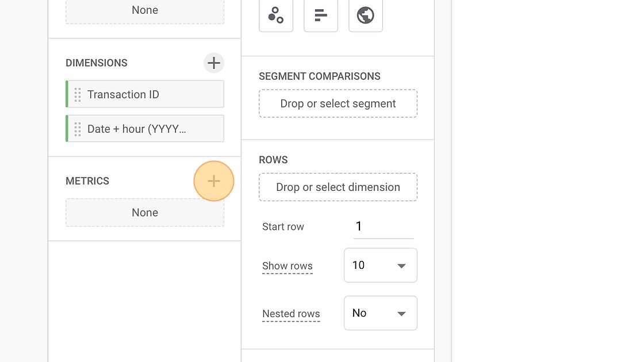Click the None box above Dimensions
The image size is (644, 362).
pyautogui.click(x=145, y=11)
